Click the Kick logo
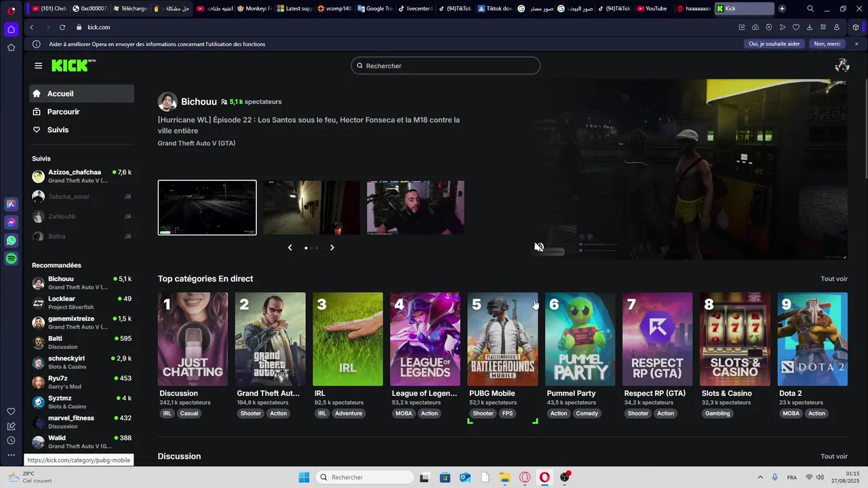 [x=73, y=65]
